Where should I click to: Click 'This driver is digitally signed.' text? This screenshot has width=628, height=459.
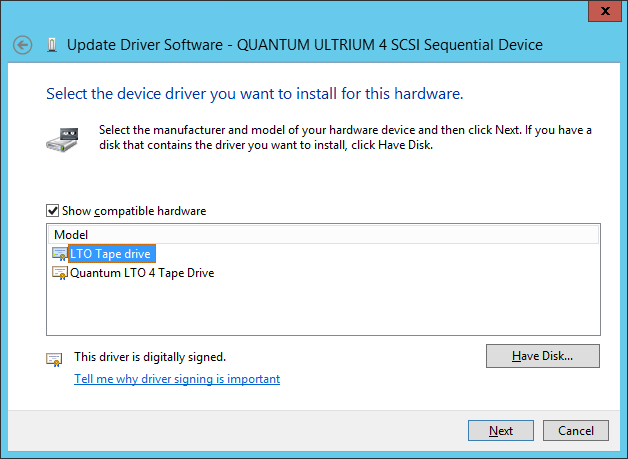point(150,357)
